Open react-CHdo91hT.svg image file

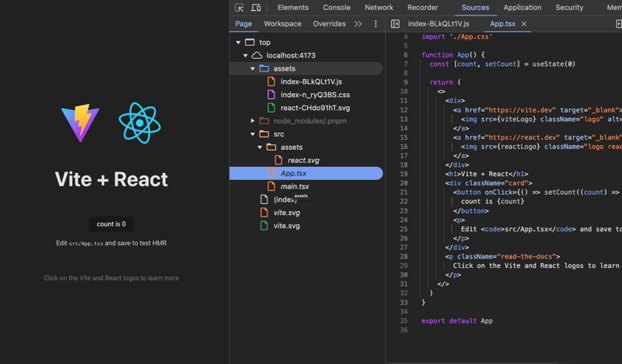[x=315, y=108]
